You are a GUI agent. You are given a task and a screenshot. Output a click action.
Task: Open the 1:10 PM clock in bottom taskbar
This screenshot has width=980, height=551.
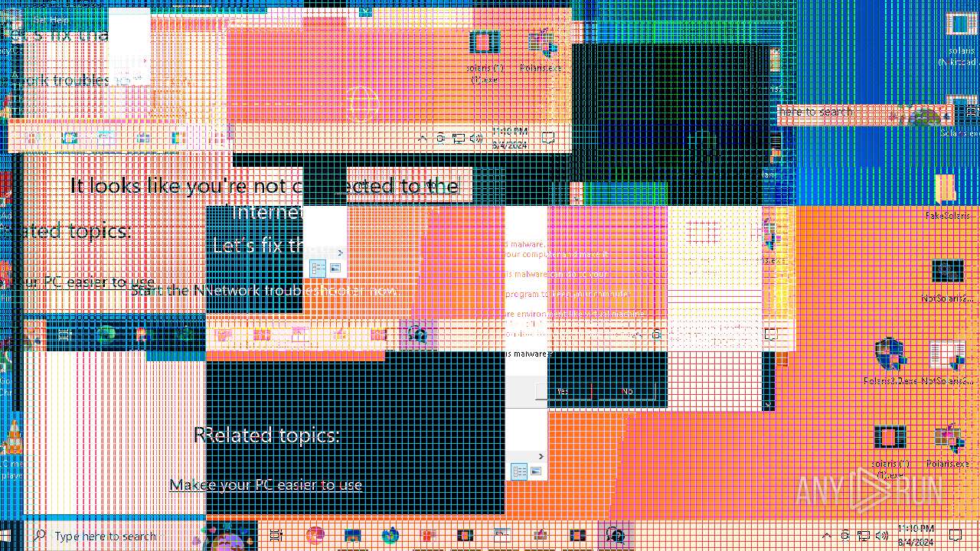(916, 536)
